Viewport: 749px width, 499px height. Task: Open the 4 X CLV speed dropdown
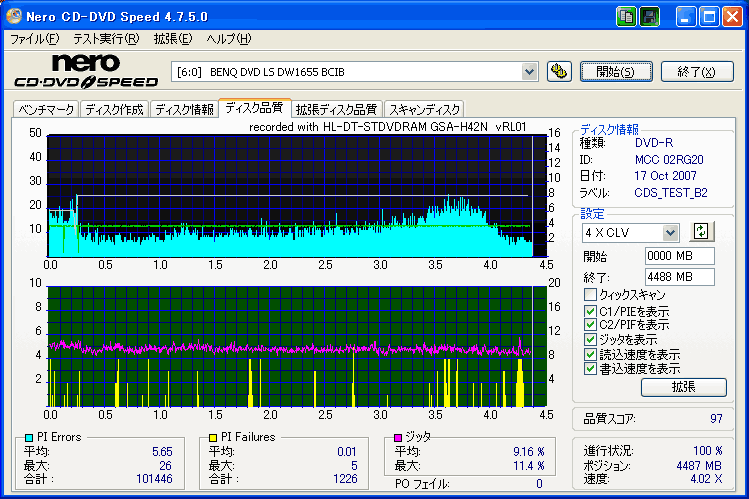(x=670, y=233)
